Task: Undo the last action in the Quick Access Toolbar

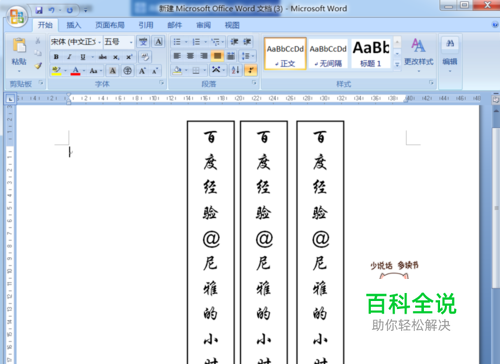Action: tap(51, 10)
